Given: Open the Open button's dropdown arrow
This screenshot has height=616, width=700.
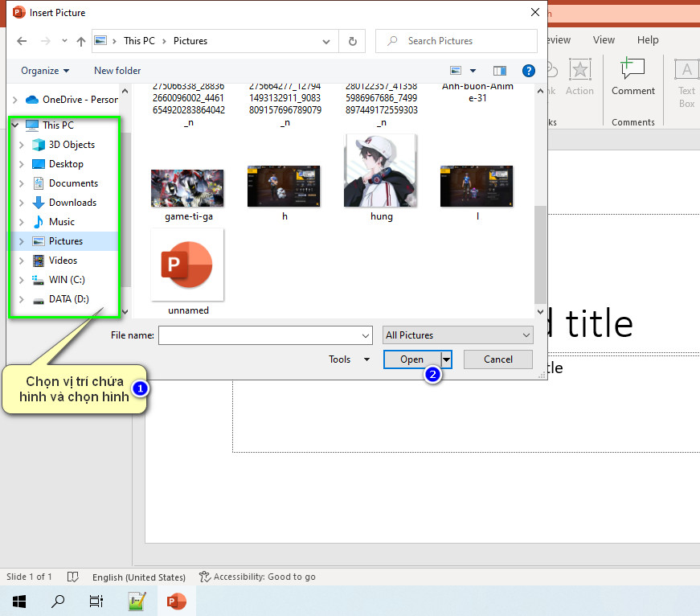Looking at the screenshot, I should 446,359.
